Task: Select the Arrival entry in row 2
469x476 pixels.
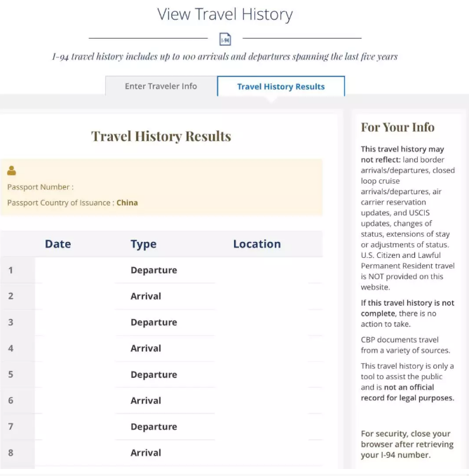Action: click(146, 296)
